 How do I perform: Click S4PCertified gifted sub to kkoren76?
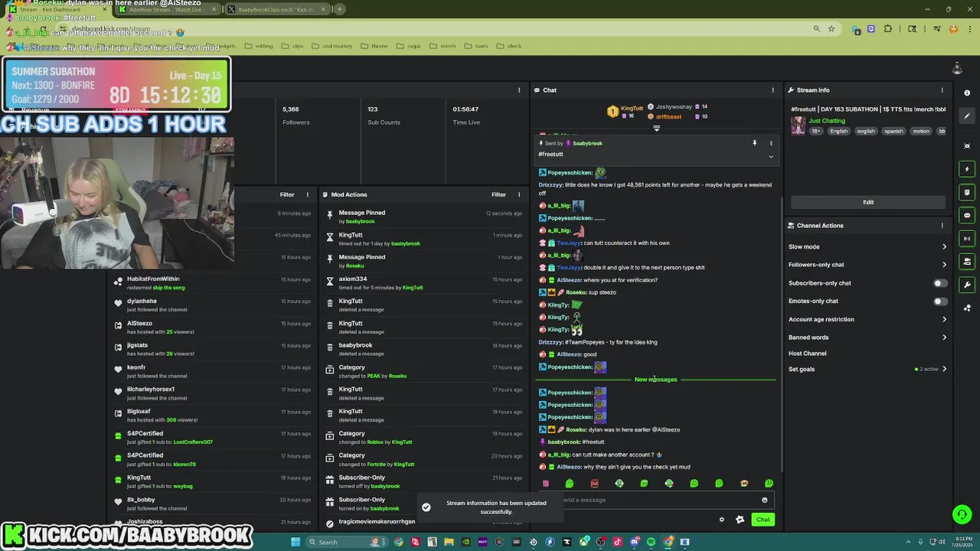click(211, 459)
